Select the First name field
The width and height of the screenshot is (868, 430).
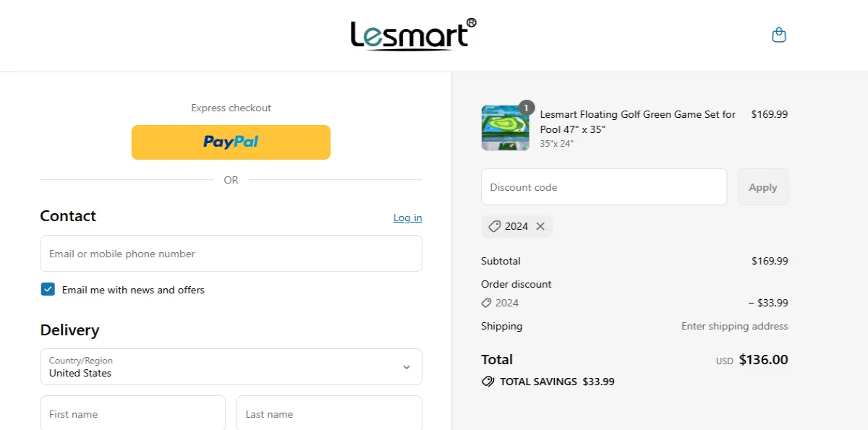[133, 413]
